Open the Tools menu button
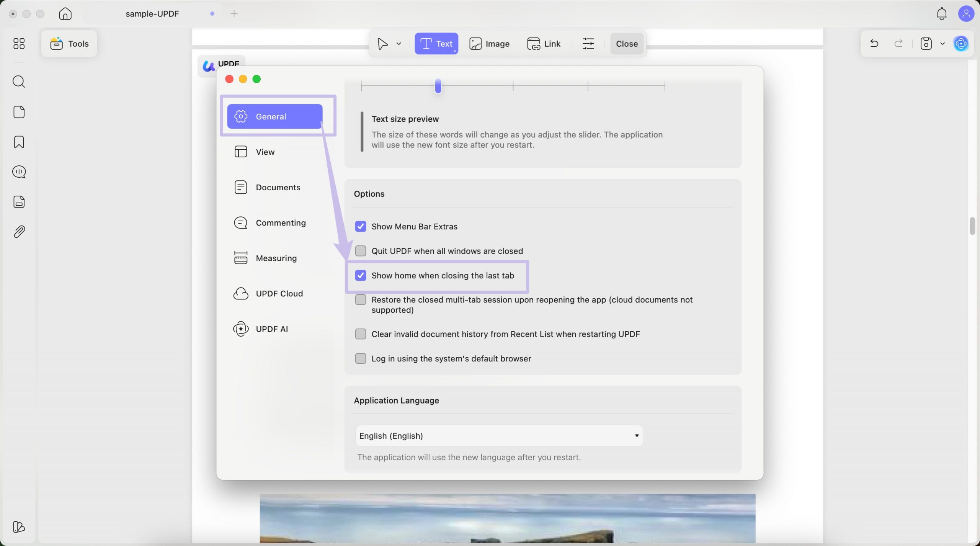 pos(69,44)
